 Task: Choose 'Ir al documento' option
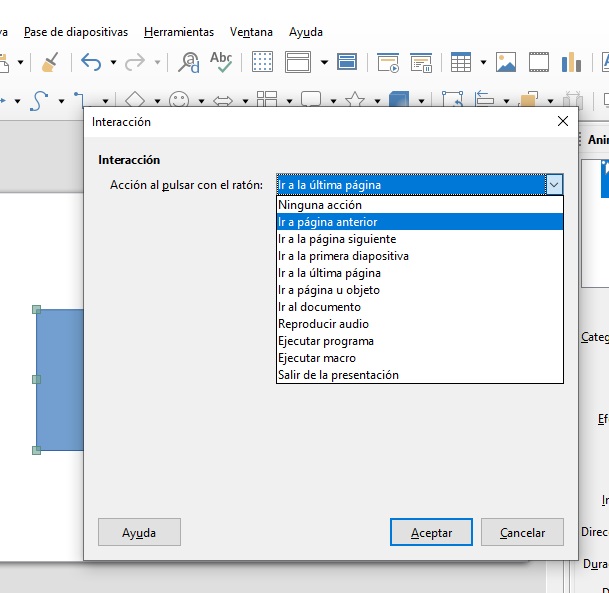coord(419,307)
